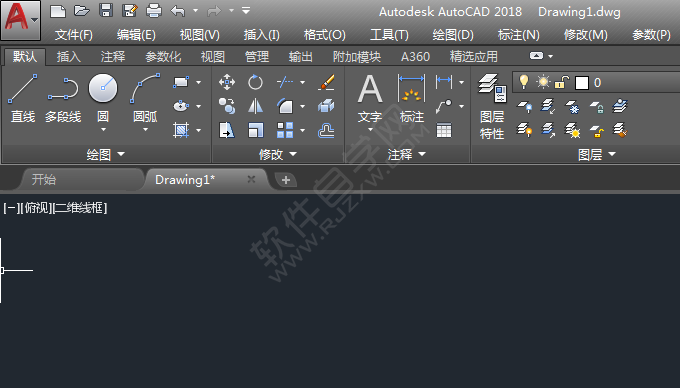Expand the 绘图 (Draw) panel
Image resolution: width=680 pixels, height=388 pixels.
tap(105, 154)
